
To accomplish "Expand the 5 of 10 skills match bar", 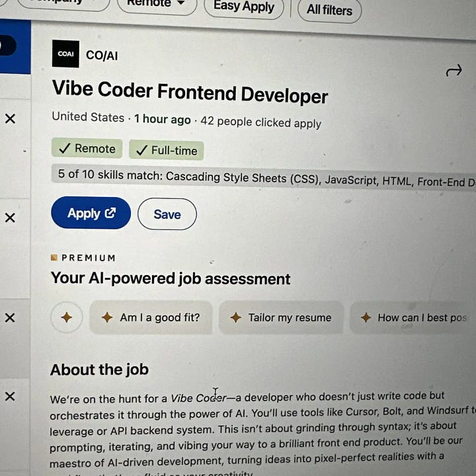I will pyautogui.click(x=264, y=177).
